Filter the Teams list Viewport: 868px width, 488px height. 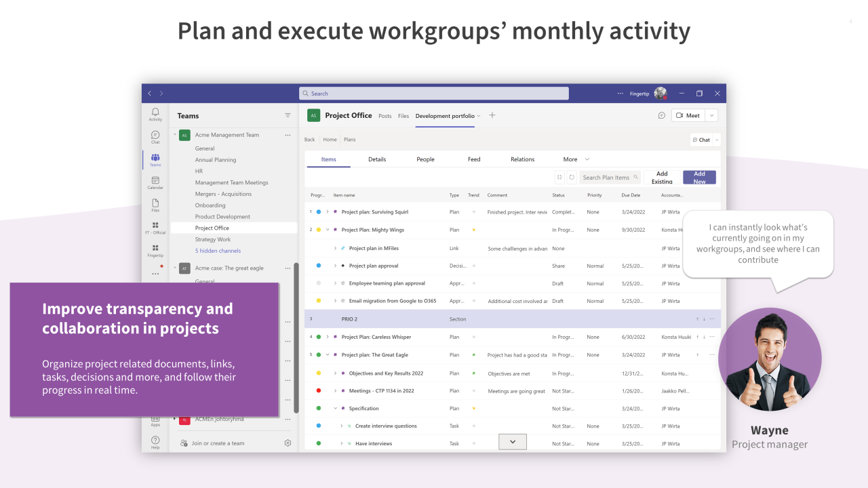(288, 115)
